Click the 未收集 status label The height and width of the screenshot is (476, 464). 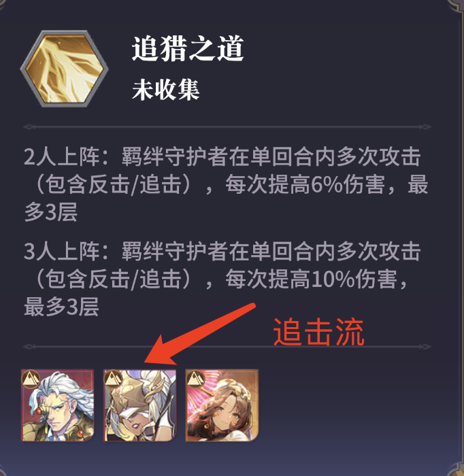[x=166, y=90]
